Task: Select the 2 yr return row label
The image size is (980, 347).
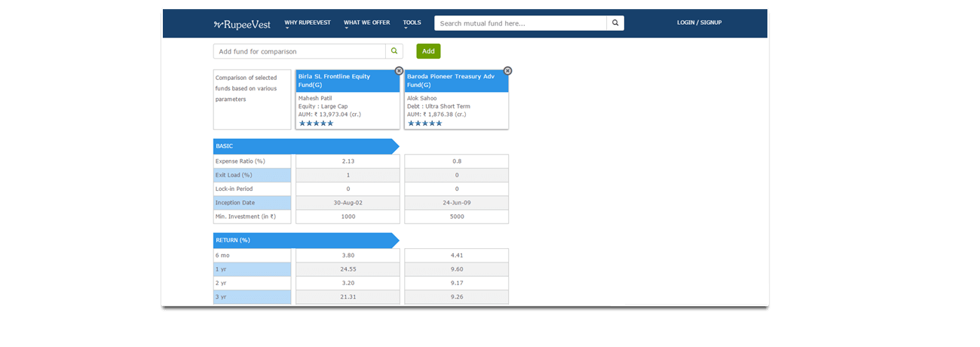Action: (x=252, y=283)
